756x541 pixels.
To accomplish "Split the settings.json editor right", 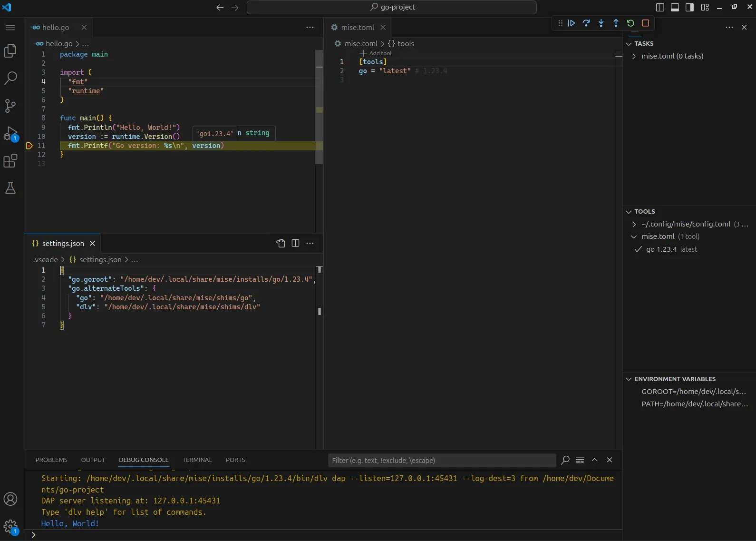I will [295, 243].
